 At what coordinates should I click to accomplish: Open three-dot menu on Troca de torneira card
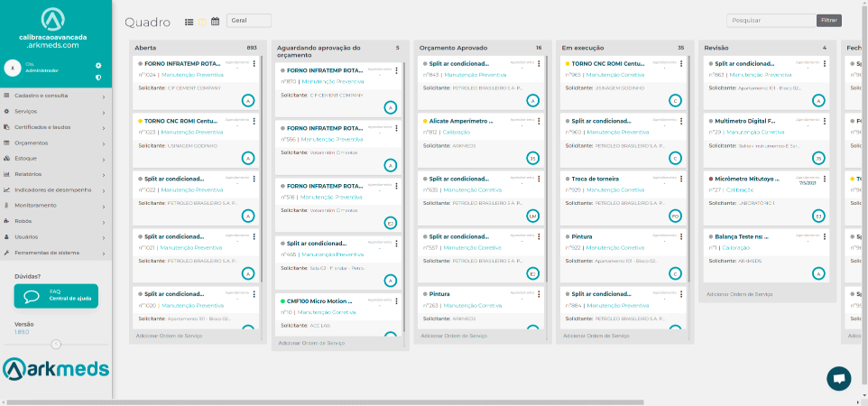(680, 179)
